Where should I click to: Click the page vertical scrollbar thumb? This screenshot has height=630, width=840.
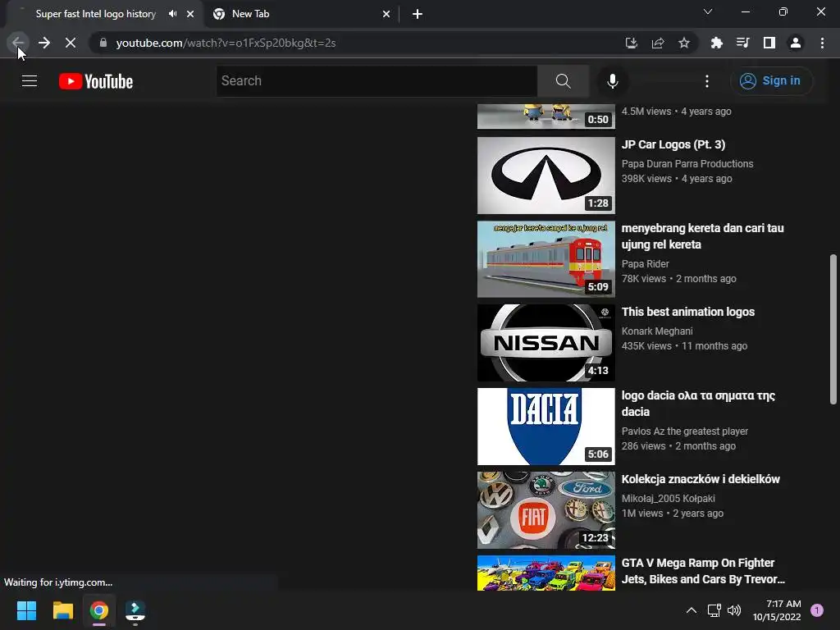[x=833, y=330]
